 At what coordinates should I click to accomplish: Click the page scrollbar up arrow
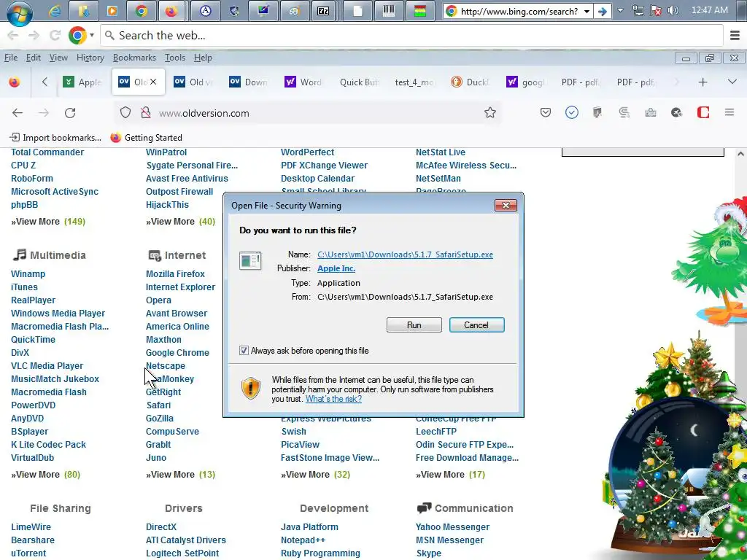coord(740,155)
